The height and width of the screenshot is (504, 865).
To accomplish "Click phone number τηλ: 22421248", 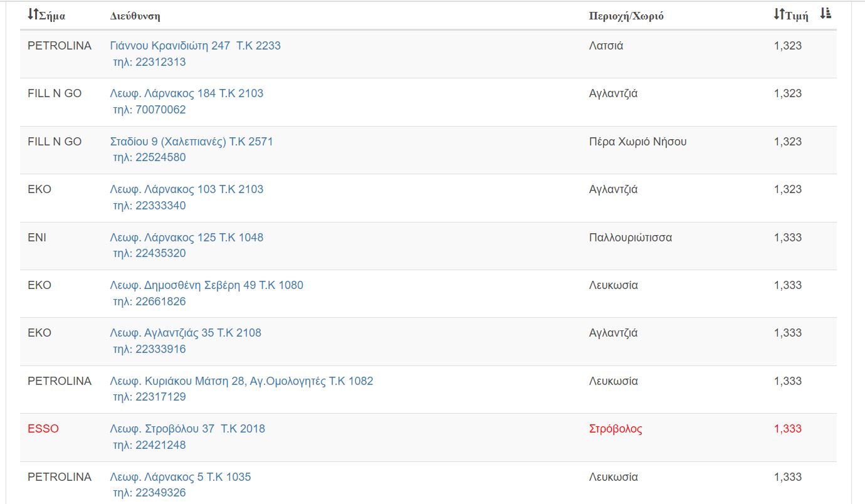I will tap(149, 445).
